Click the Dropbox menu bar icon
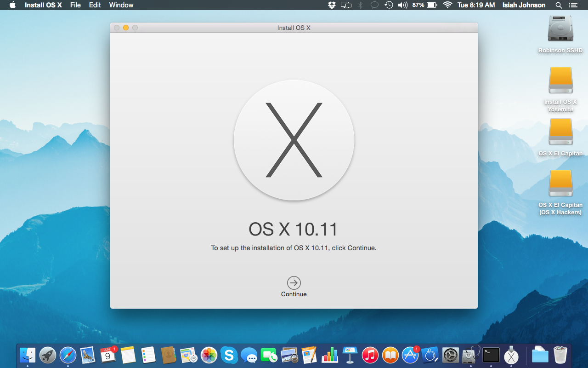Image resolution: width=588 pixels, height=368 pixels. [332, 5]
